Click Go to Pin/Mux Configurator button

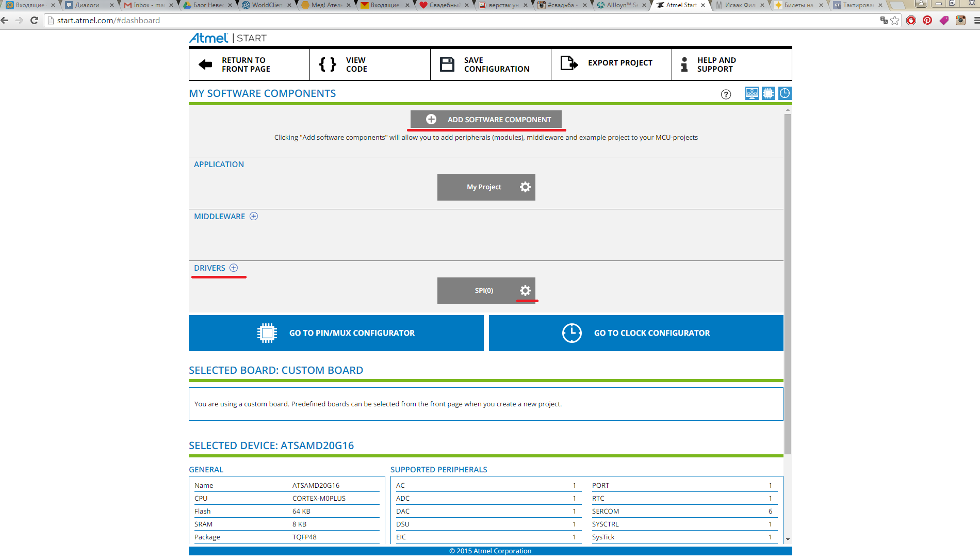tap(336, 333)
